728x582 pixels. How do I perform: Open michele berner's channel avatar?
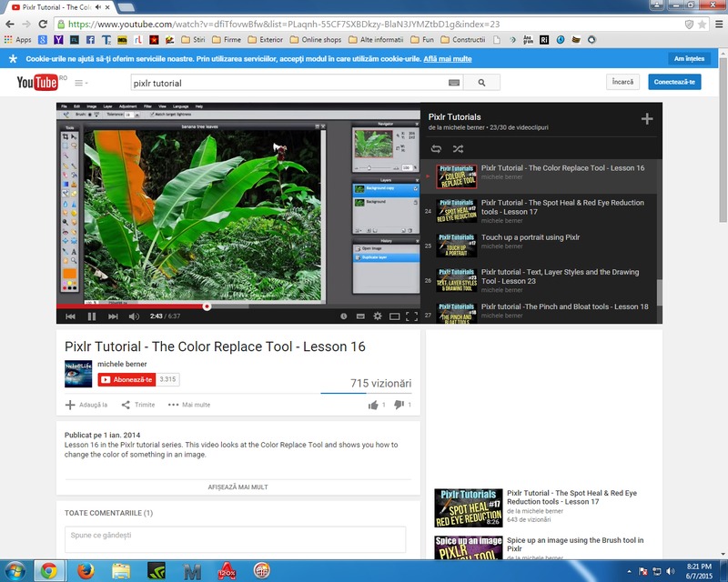pyautogui.click(x=78, y=374)
